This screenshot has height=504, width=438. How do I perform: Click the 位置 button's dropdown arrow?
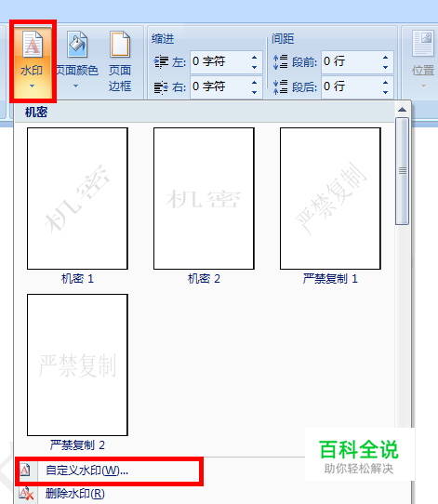[x=423, y=86]
